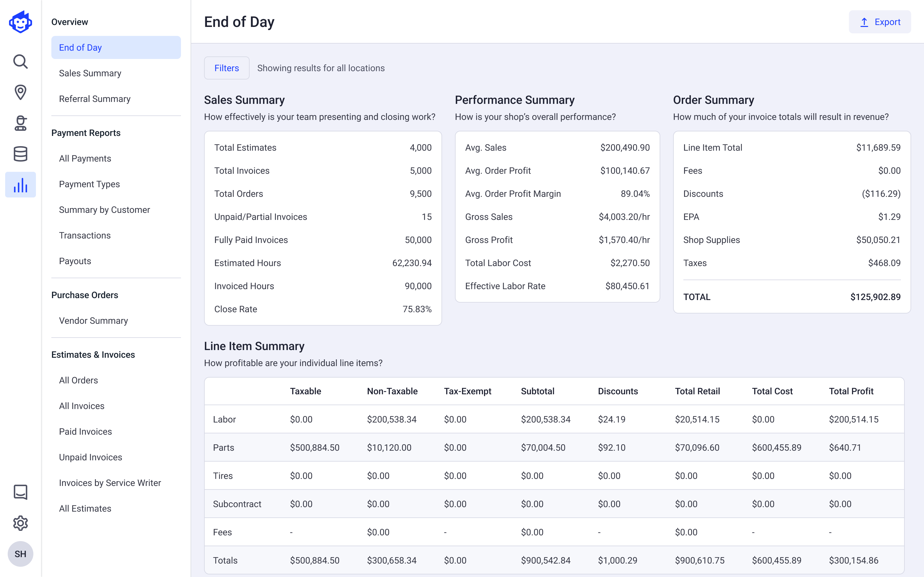Screen dimensions: 924x577
Task: Switch to the Sales Summary report
Action: 90,73
